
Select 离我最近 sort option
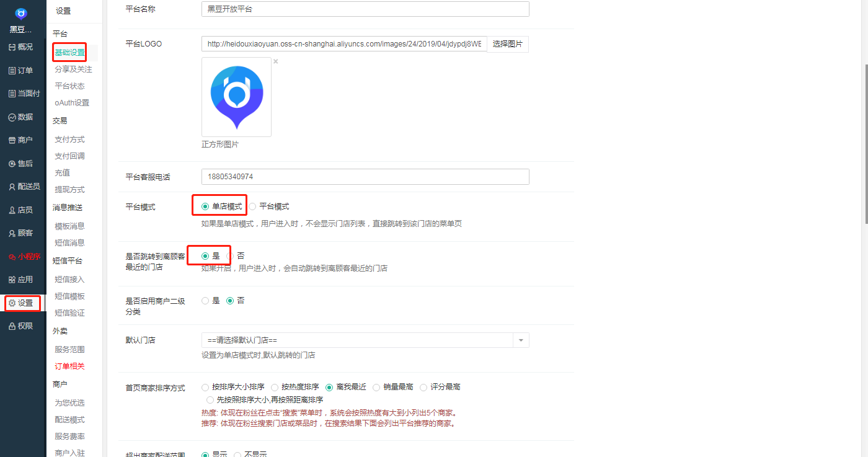pyautogui.click(x=329, y=387)
